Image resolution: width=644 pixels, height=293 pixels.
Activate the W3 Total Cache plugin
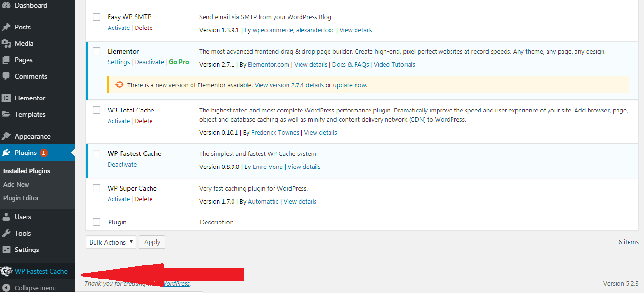pos(119,121)
